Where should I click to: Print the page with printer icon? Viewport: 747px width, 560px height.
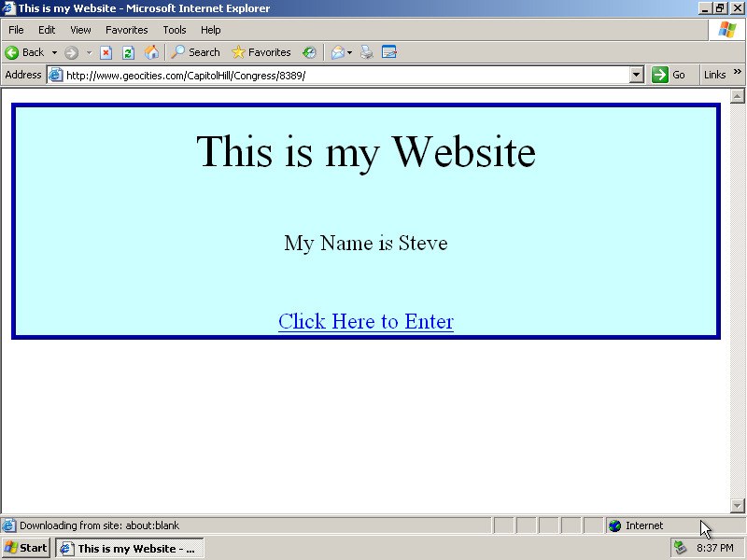(367, 52)
